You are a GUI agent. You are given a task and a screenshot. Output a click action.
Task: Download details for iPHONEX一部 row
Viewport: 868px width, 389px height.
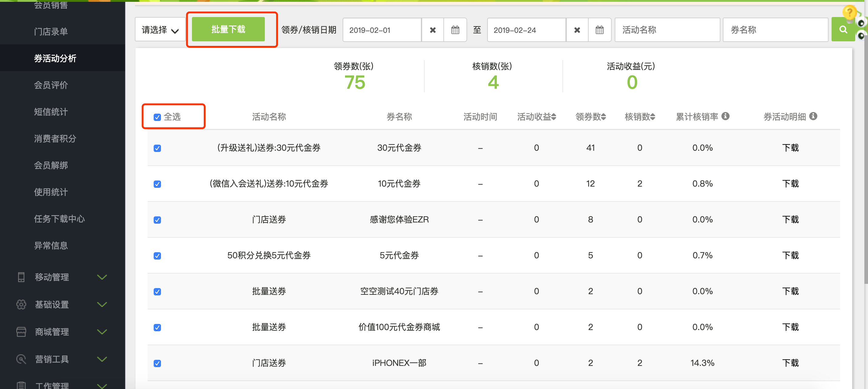[x=790, y=363]
